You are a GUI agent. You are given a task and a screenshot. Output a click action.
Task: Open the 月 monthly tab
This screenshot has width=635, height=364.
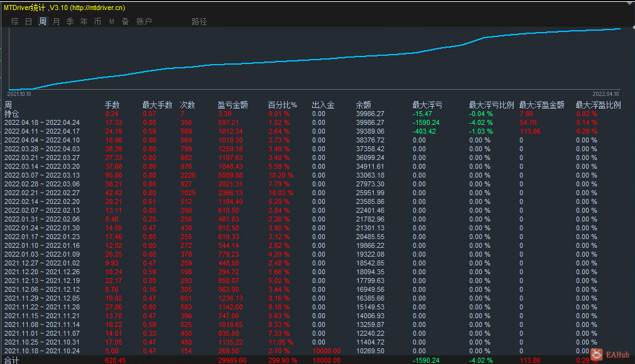coord(57,21)
